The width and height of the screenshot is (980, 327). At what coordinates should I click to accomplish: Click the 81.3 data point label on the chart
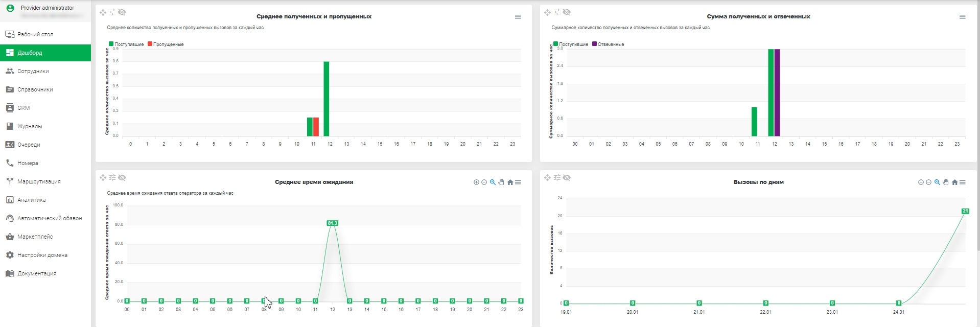pyautogui.click(x=332, y=223)
